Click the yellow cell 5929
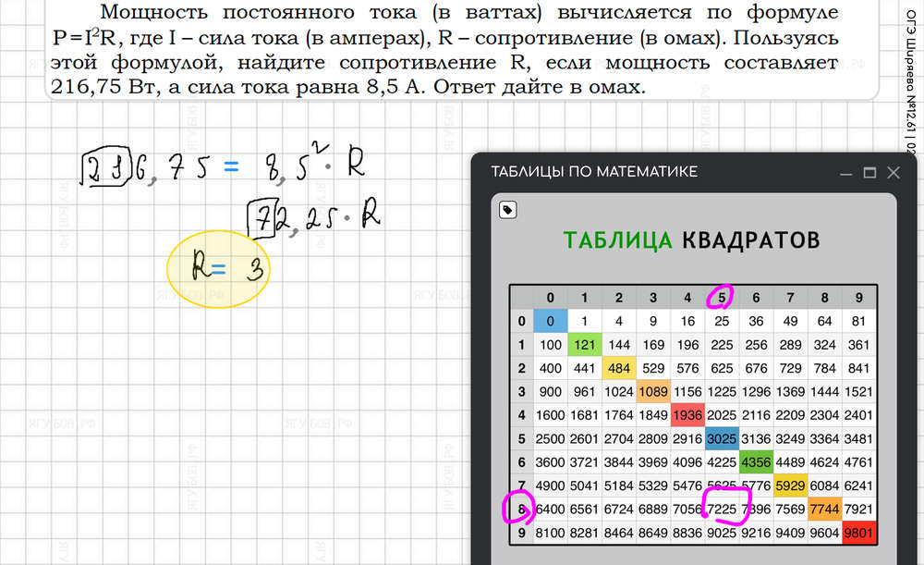Screen dimensions: 924x565 [x=791, y=485]
